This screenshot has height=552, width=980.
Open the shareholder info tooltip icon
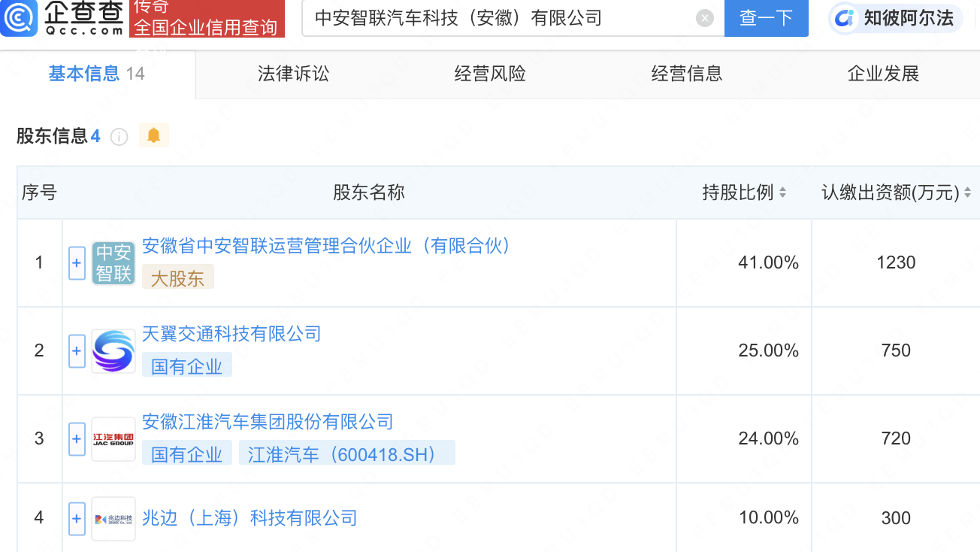tap(119, 137)
